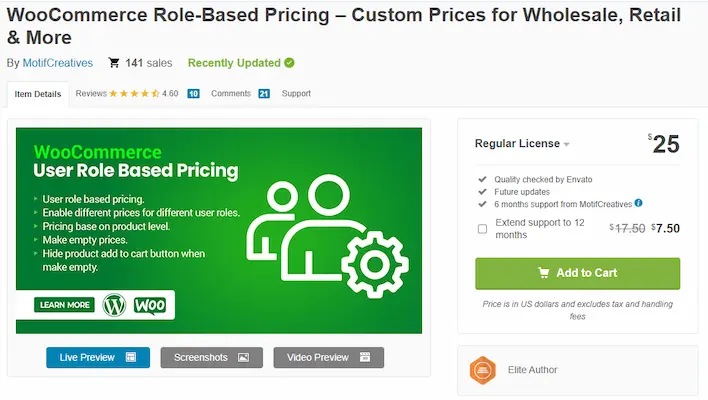Click the support info icon beside MotifCreatives
The height and width of the screenshot is (400, 708).
coord(638,203)
